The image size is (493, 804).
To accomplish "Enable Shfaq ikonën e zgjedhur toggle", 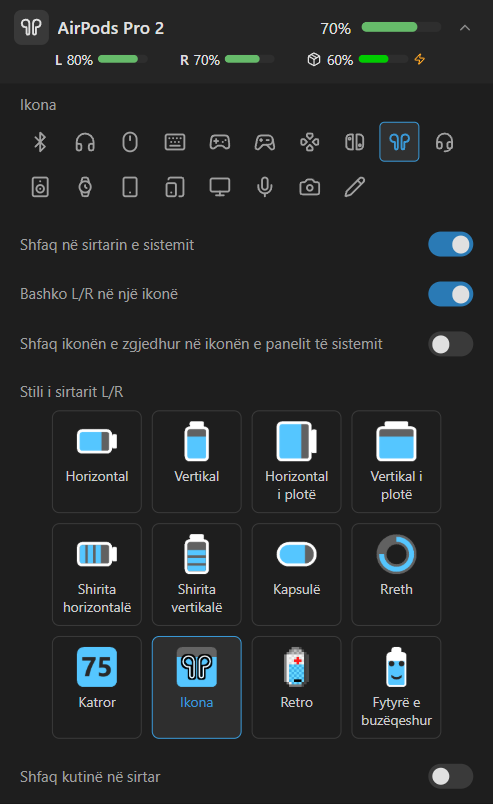I will [450, 344].
